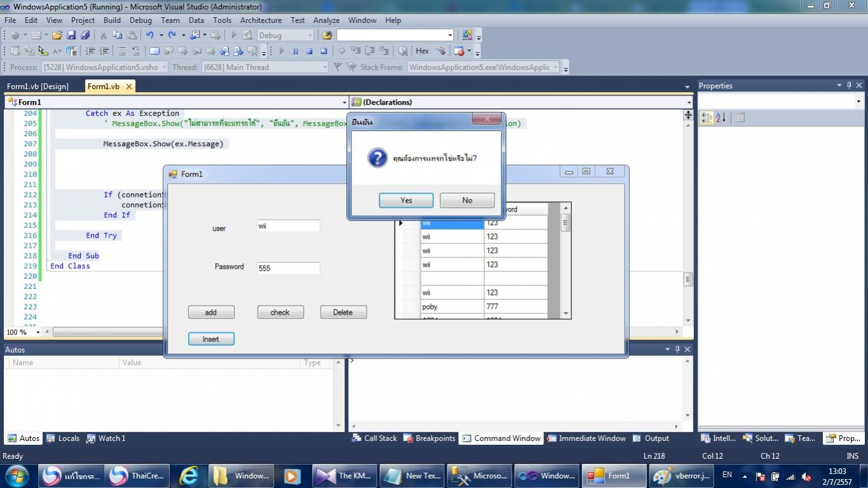Switch to the Breakpoints tab

pyautogui.click(x=430, y=438)
